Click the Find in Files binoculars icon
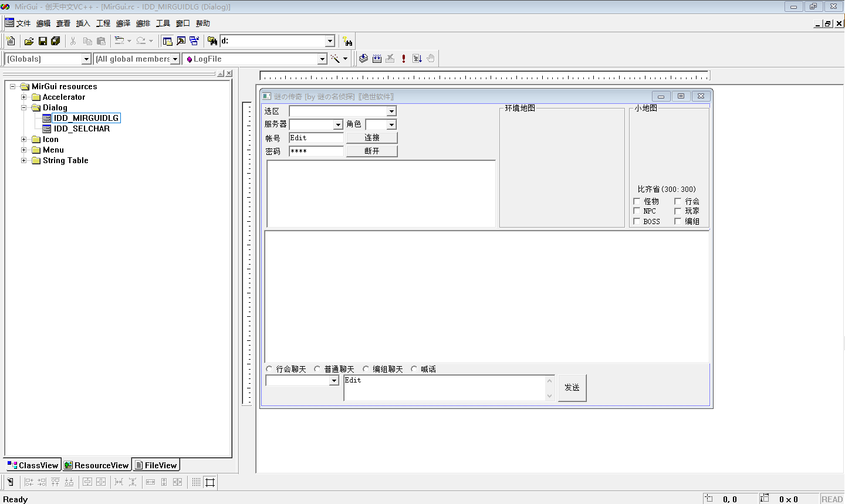This screenshot has height=504, width=845. point(212,41)
